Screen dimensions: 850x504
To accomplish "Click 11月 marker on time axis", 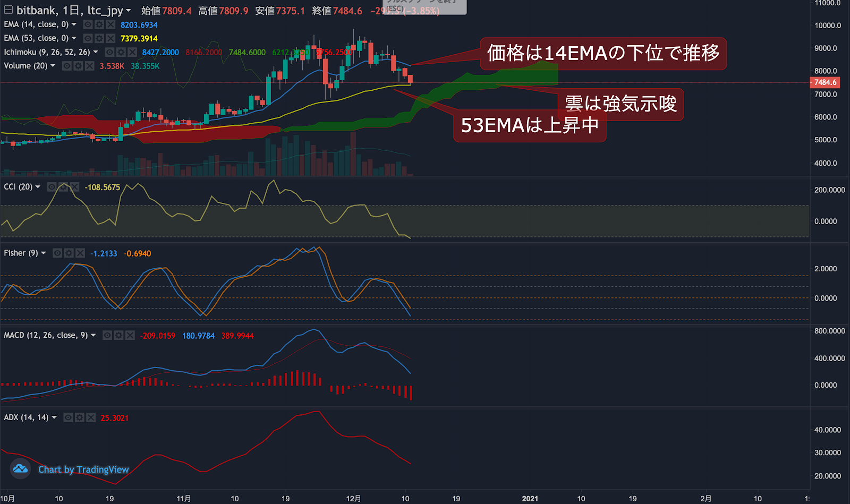I will [x=184, y=499].
